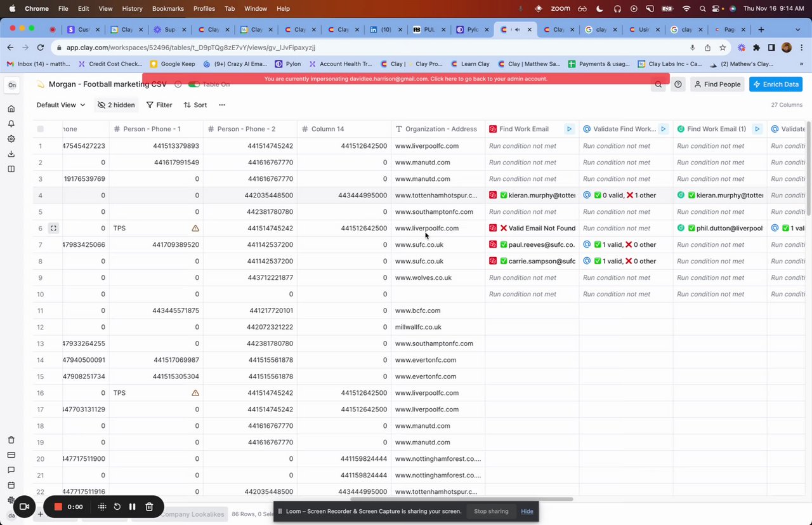Stop the Loom recording with red square

[x=58, y=507]
